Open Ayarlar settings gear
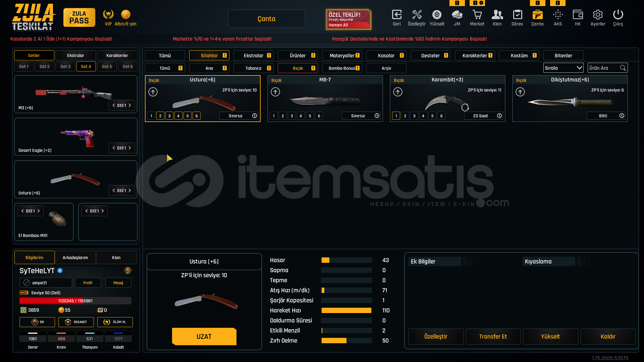 tap(598, 15)
